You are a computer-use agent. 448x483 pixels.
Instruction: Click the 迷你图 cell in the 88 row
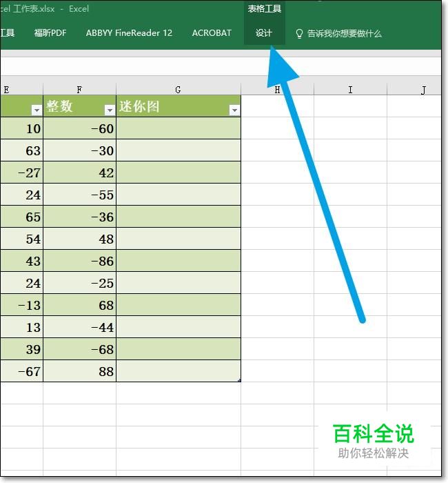tap(179, 371)
